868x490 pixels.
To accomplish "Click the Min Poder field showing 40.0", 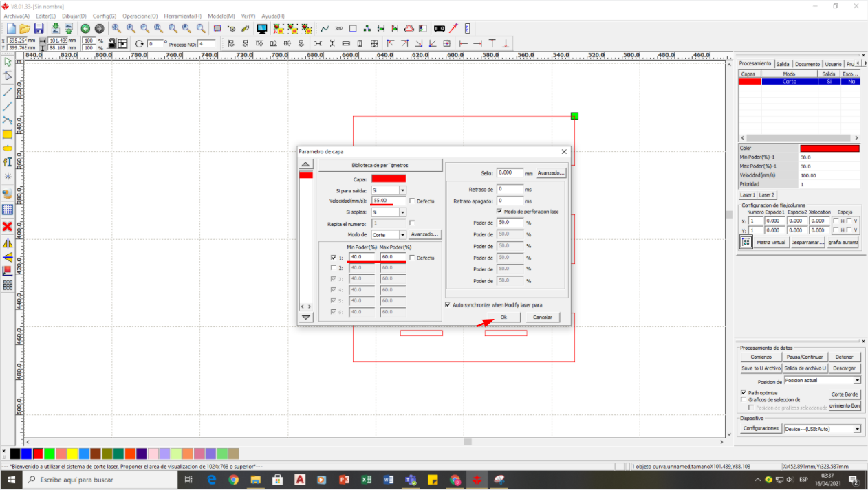I will click(x=362, y=258).
